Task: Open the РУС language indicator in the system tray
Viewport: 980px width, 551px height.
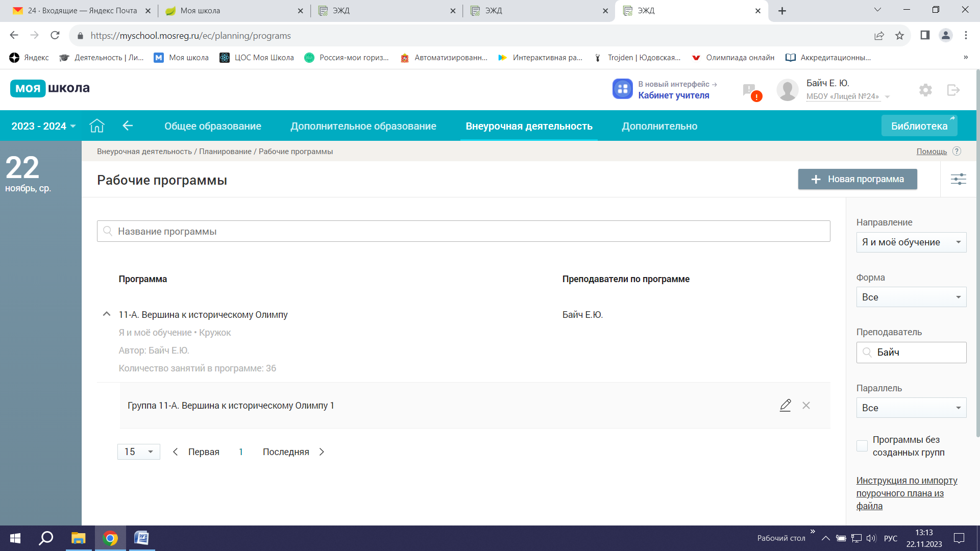Action: pyautogui.click(x=890, y=538)
